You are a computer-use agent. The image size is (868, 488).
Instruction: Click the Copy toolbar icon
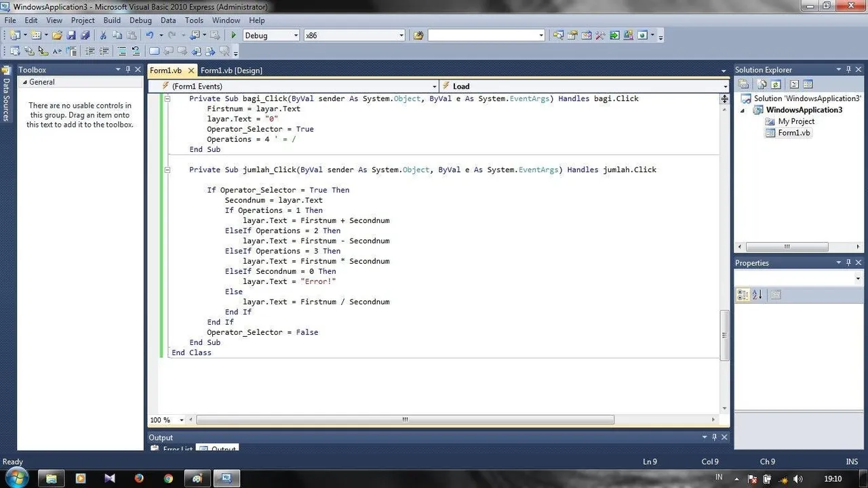pos(117,35)
